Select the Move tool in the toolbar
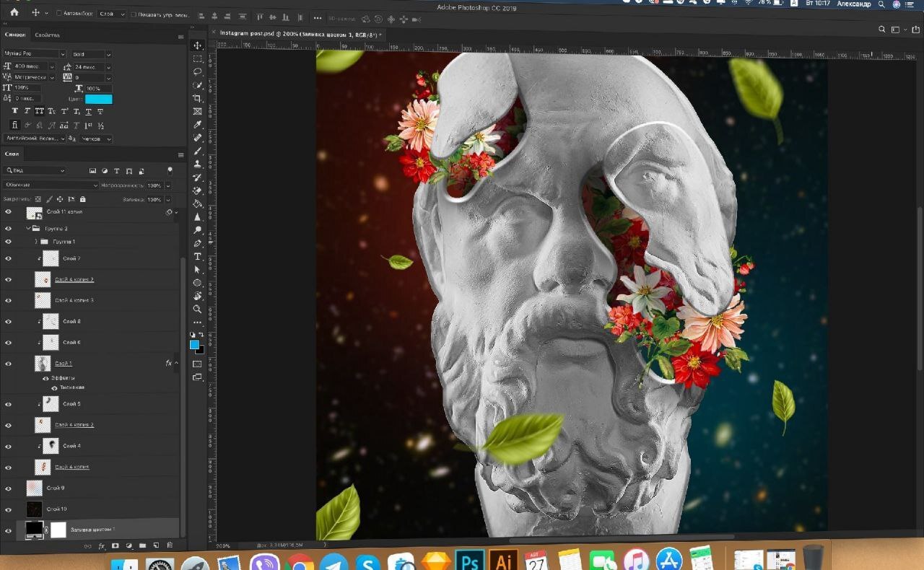Screen dimensions: 924x570 pos(197,45)
